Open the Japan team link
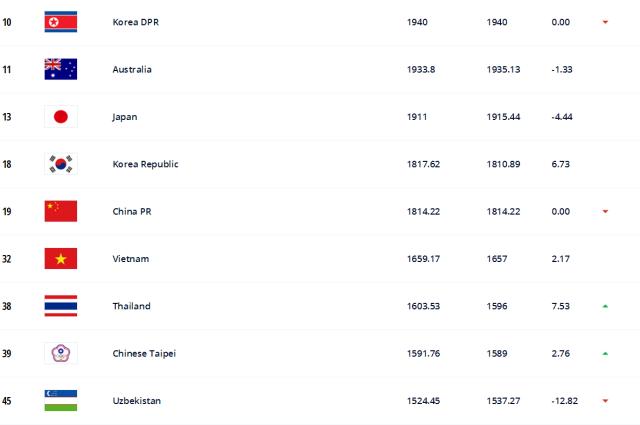Screen dimensions: 640x425 point(124,117)
